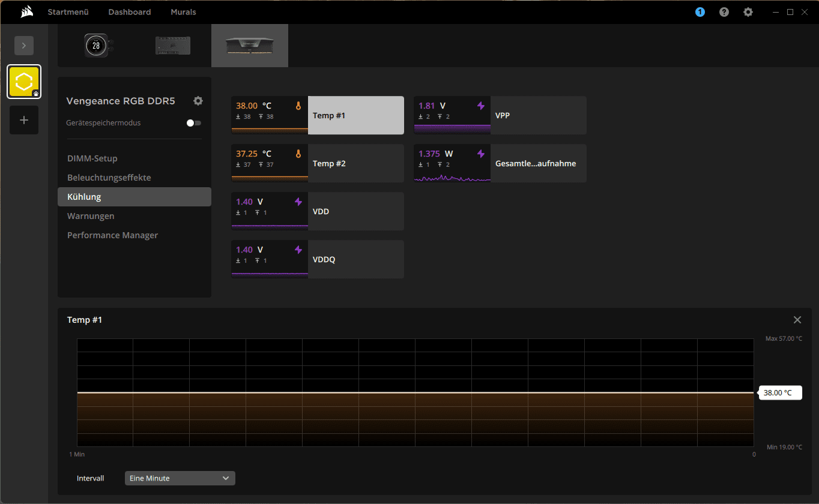Click the thermometer icon on Temp #2
This screenshot has height=504, width=819.
point(298,154)
